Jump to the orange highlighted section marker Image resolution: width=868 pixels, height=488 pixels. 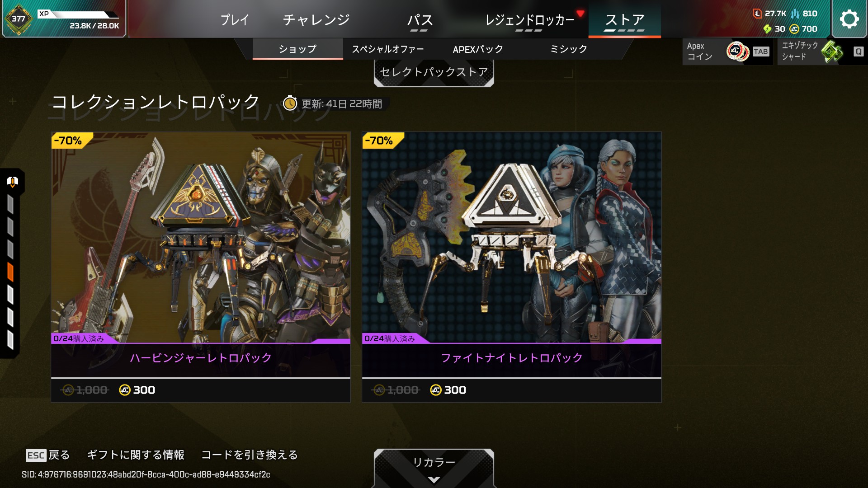(x=10, y=272)
